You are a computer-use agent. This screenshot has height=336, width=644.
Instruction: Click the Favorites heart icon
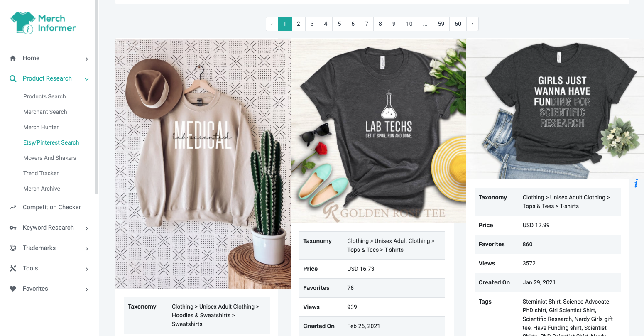pos(13,289)
